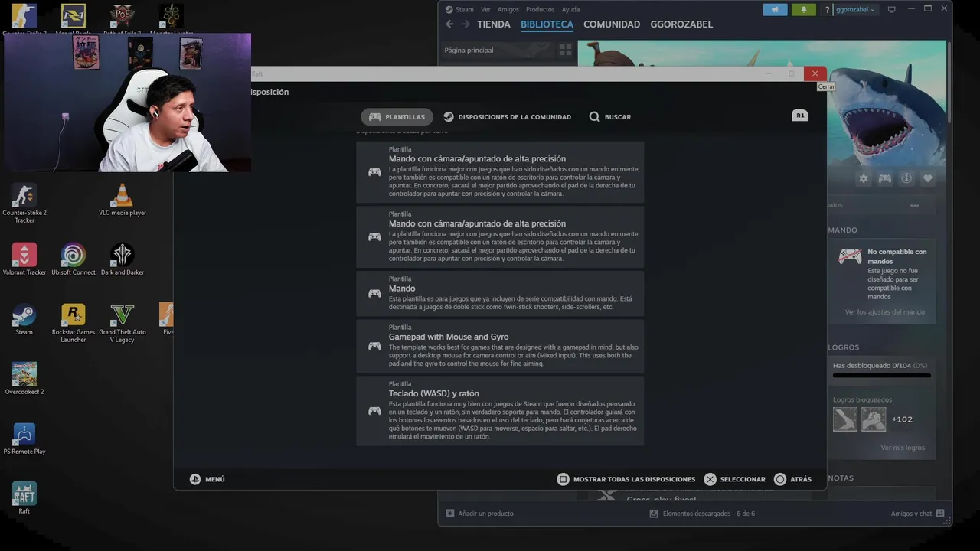Click Ver mis logros link
The width and height of the screenshot is (980, 551).
point(903,448)
